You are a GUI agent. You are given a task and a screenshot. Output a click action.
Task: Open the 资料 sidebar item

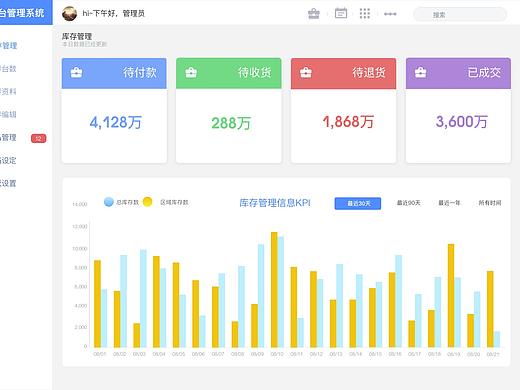tap(8, 92)
